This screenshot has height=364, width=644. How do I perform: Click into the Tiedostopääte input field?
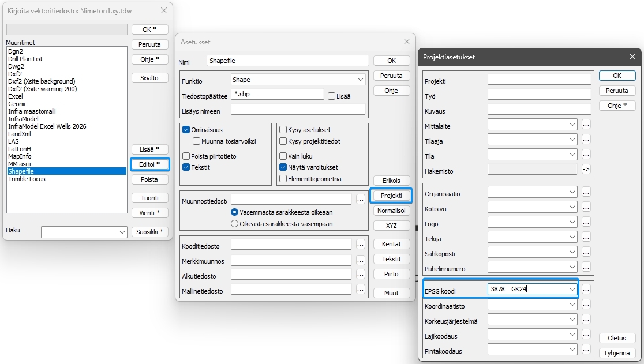(278, 95)
